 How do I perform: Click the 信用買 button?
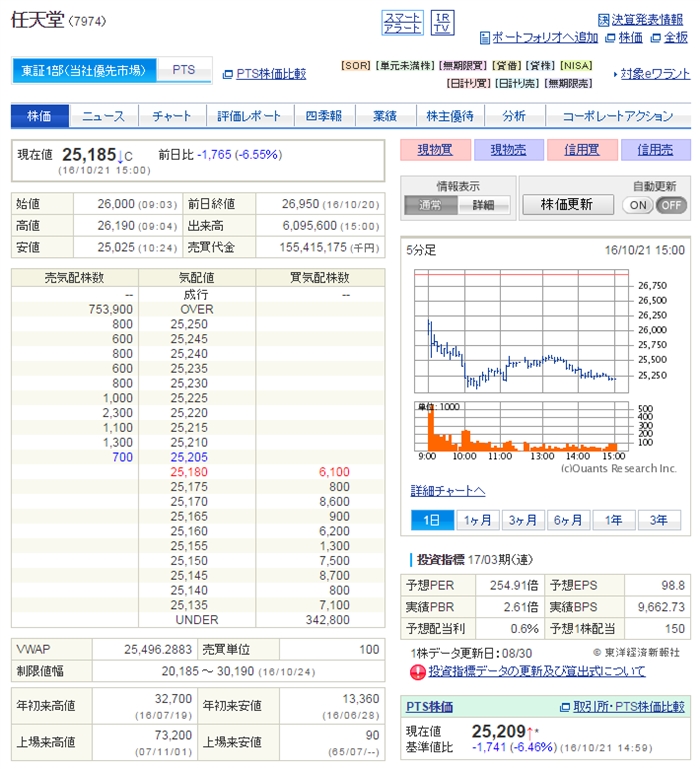(x=582, y=150)
